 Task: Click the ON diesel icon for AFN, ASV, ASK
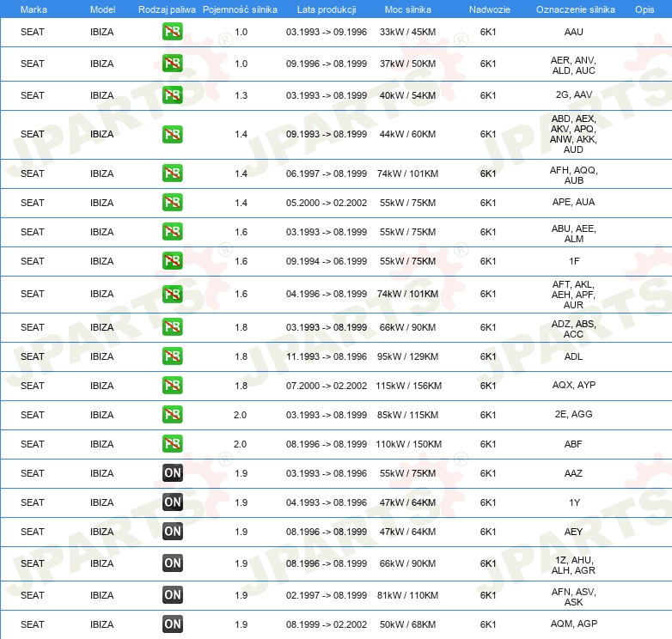coord(173,595)
